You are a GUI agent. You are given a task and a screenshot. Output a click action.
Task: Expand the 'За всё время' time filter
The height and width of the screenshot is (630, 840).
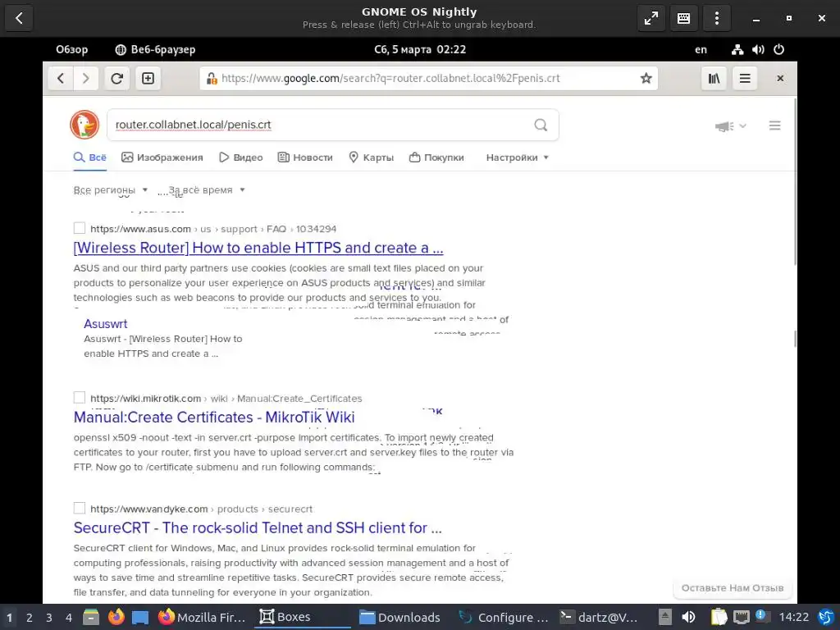(207, 189)
